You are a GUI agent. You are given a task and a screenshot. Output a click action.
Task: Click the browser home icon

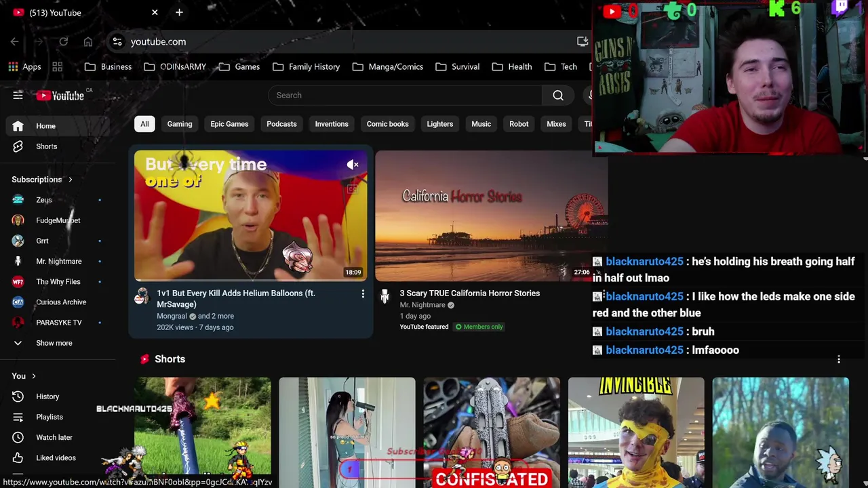[88, 41]
